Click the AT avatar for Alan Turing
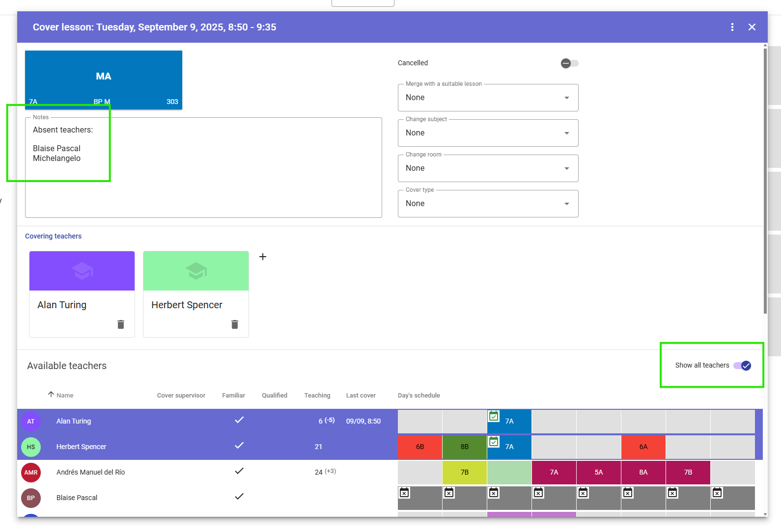The image size is (781, 532). pos(31,421)
